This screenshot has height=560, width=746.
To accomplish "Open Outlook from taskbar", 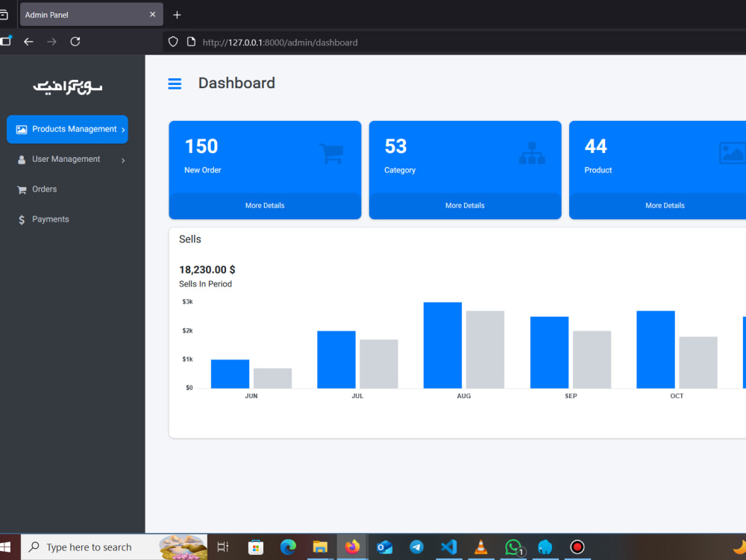I will 384,547.
